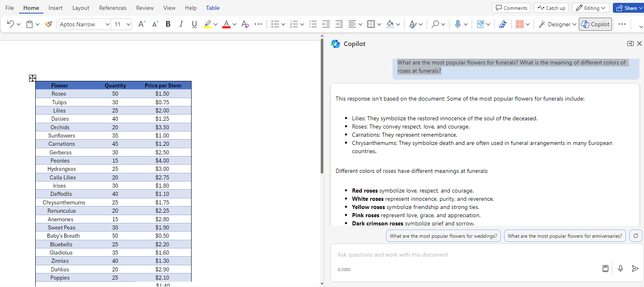This screenshot has width=644, height=287.
Task: Close the Copilot pane
Action: (x=639, y=44)
